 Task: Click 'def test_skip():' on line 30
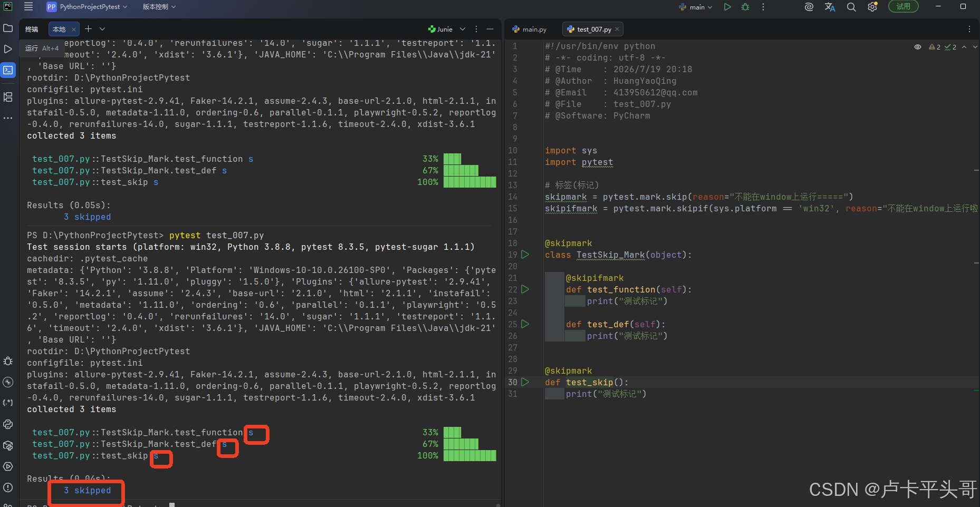coord(587,383)
